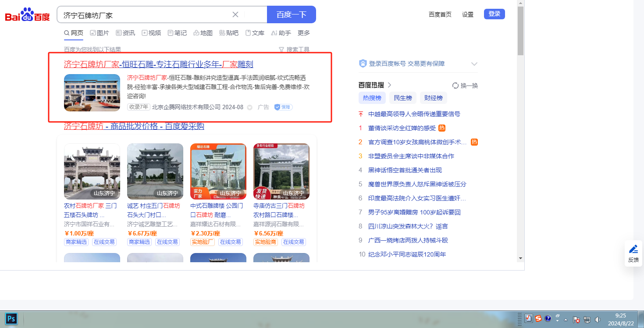644x328 pixels.
Task: Click the page vertical scrollbar thumb
Action: (521, 31)
